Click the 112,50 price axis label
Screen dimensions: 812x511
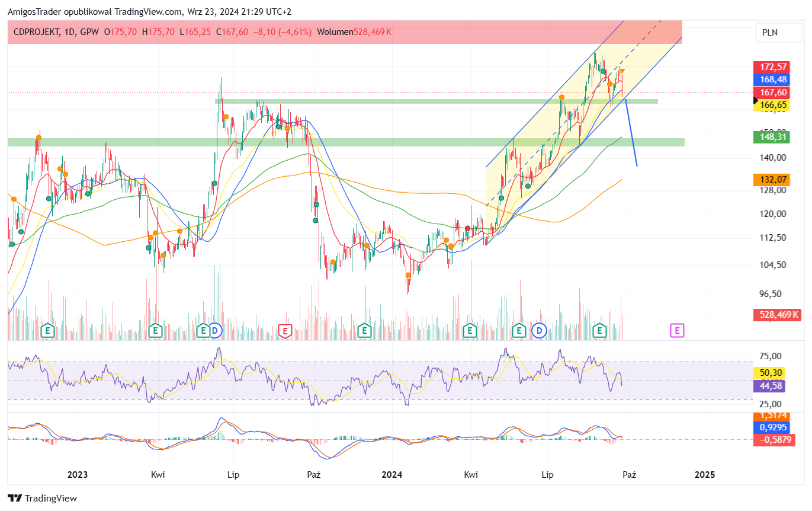tap(773, 238)
